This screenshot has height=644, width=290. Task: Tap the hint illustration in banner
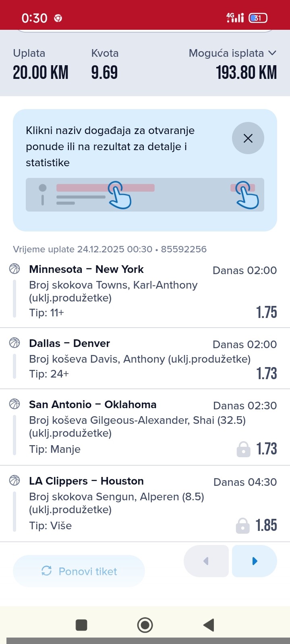click(145, 195)
